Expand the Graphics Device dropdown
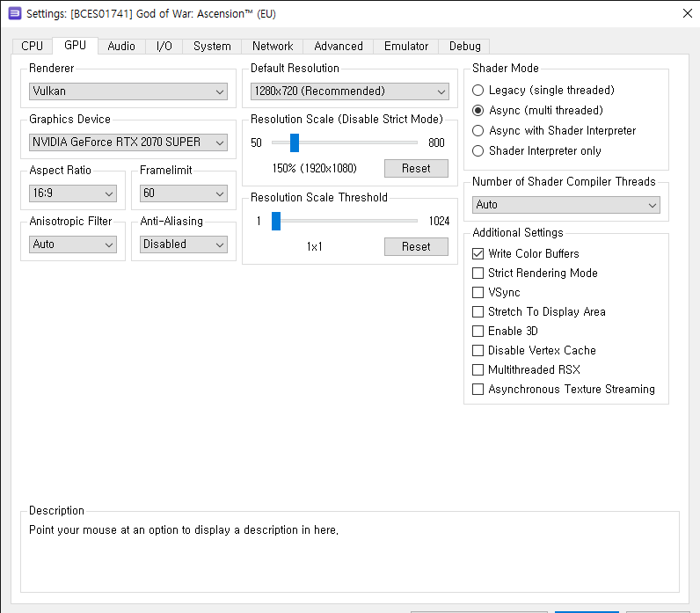This screenshot has height=613, width=700. 128,142
